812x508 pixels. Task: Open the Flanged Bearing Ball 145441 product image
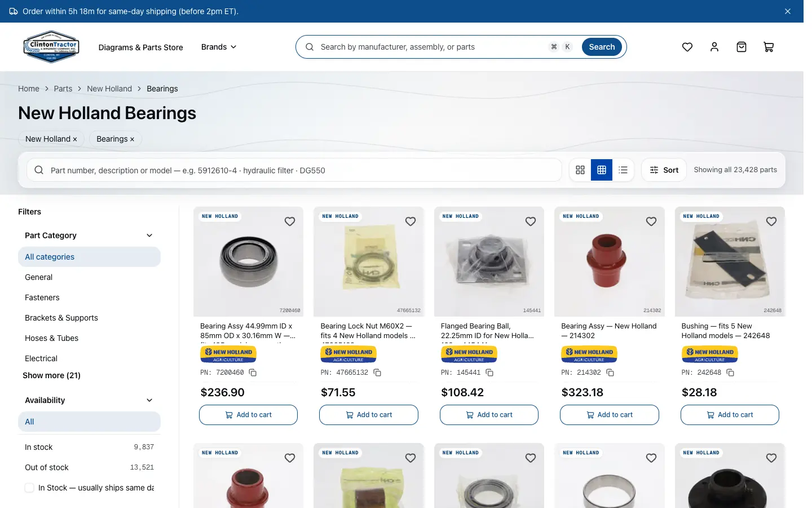click(x=489, y=262)
